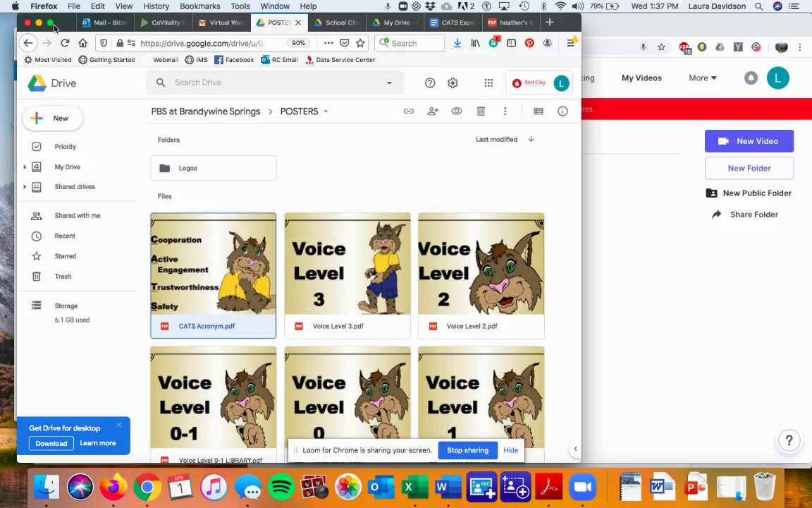Click the Firefox Downloads arrow icon

457,43
